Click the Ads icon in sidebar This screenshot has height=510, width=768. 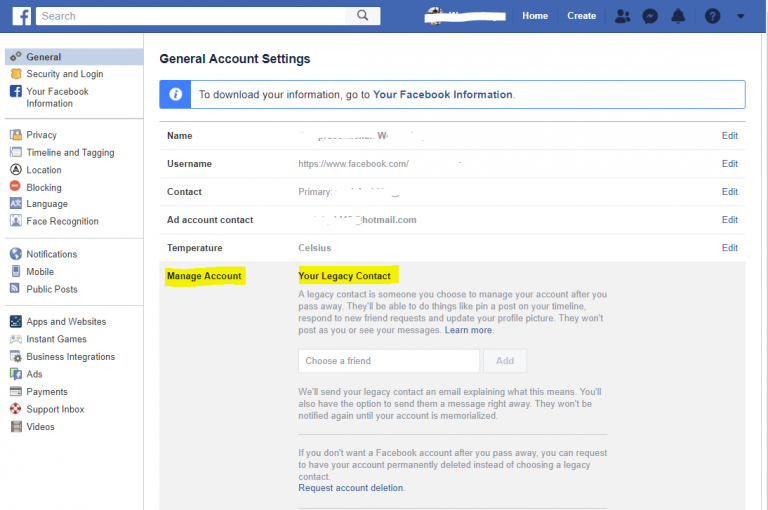pyautogui.click(x=16, y=374)
